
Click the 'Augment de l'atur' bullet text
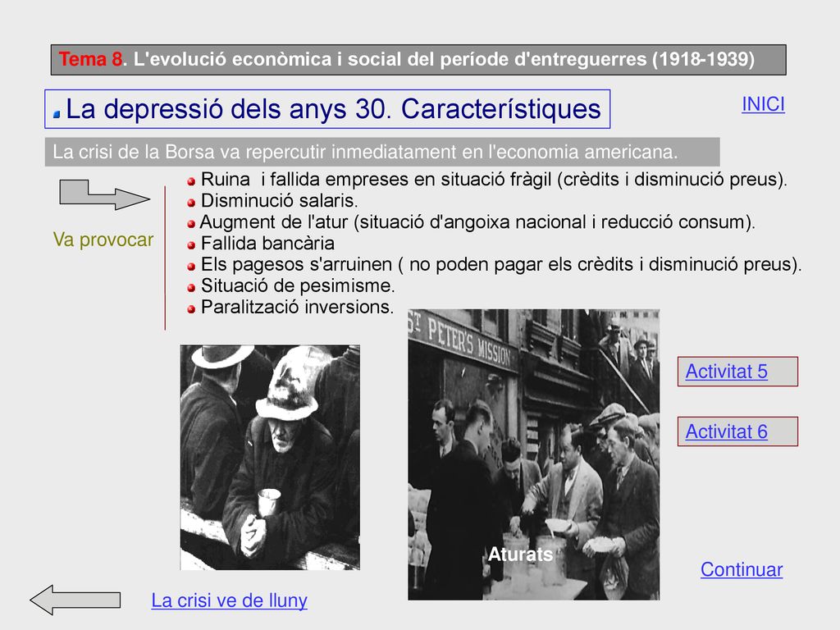pyautogui.click(x=477, y=221)
